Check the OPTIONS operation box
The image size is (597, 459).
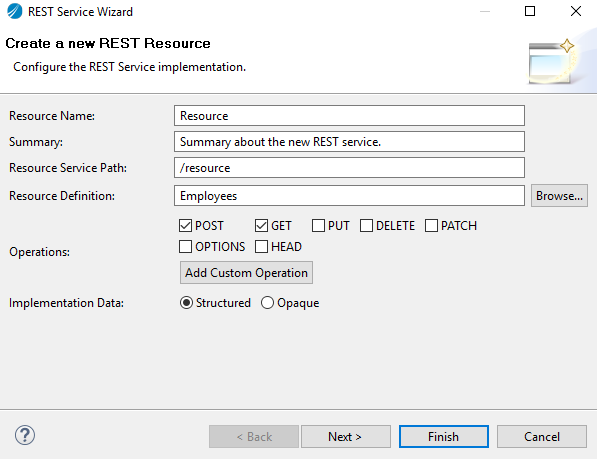coord(185,247)
